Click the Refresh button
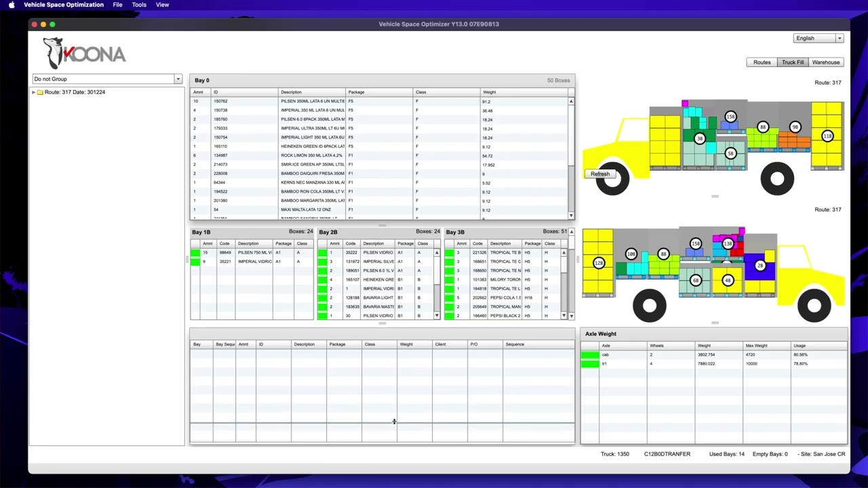Image resolution: width=868 pixels, height=488 pixels. [600, 174]
